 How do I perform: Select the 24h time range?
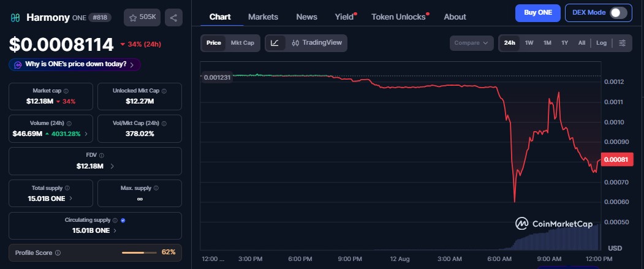click(x=510, y=43)
